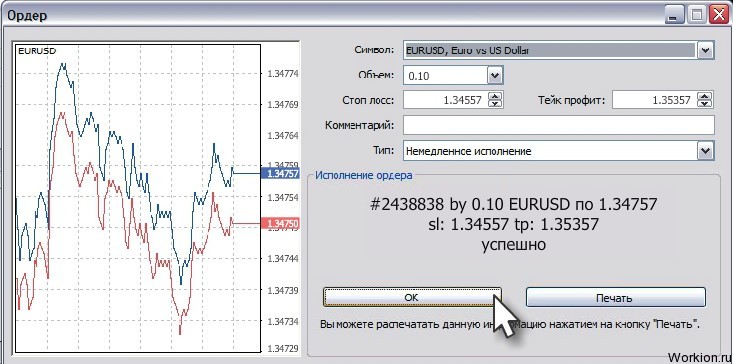Open the Объем dropdown arrow
Viewport: 733px width, 364px height.
pyautogui.click(x=495, y=75)
